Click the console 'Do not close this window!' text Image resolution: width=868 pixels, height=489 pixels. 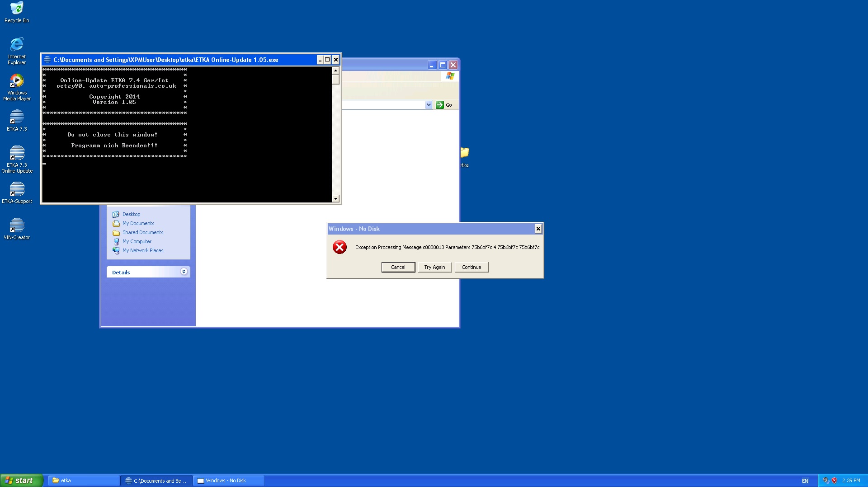113,135
